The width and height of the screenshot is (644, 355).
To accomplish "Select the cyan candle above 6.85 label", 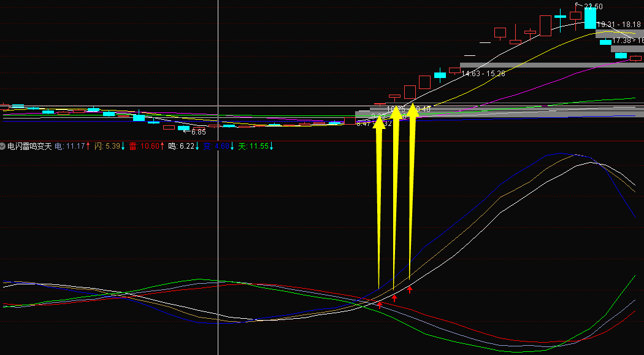I will (183, 128).
